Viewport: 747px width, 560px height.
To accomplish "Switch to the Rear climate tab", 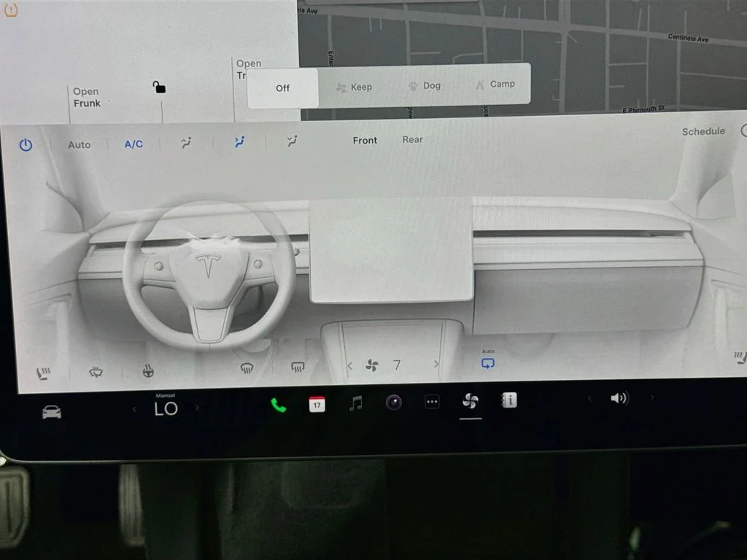I will [413, 139].
